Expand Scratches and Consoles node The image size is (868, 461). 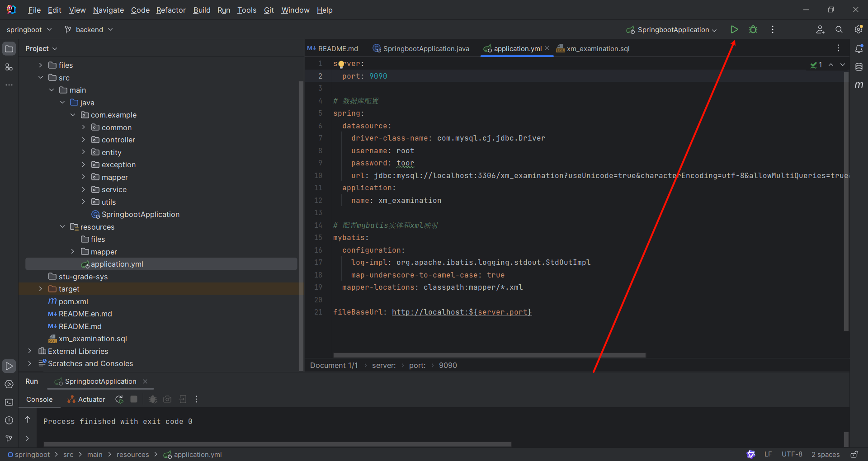coord(30,363)
